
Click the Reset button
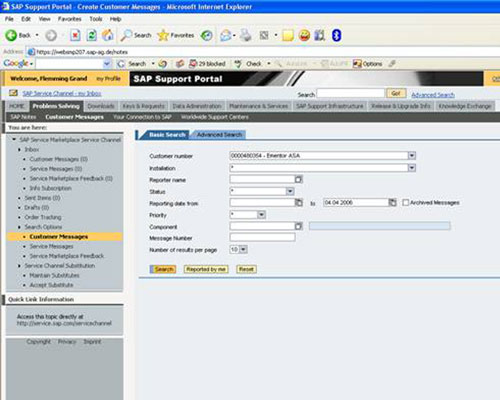(246, 269)
